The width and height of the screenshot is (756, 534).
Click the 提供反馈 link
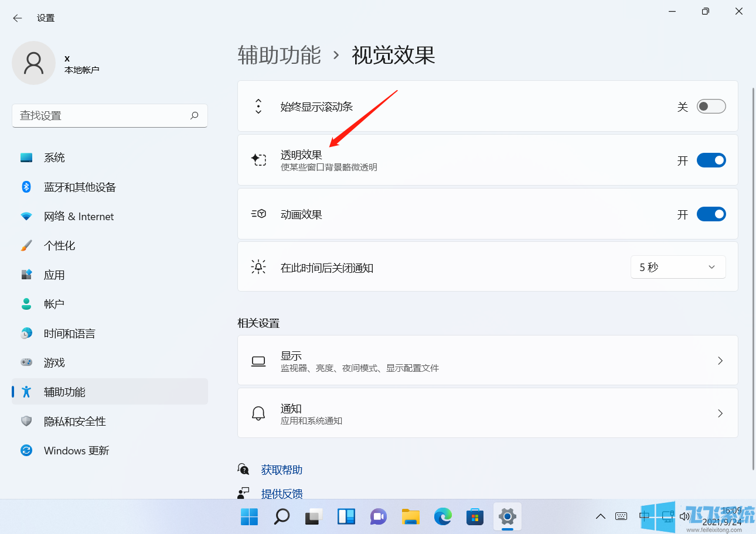(x=282, y=494)
